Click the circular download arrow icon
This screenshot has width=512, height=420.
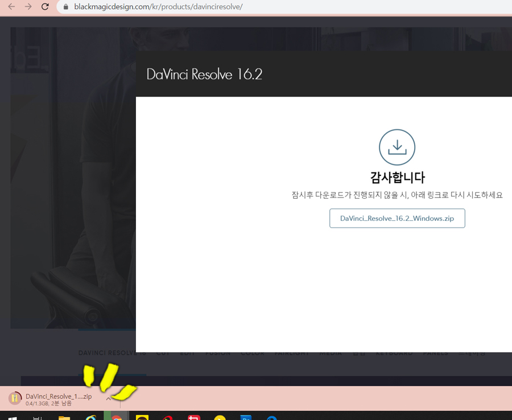pyautogui.click(x=397, y=147)
